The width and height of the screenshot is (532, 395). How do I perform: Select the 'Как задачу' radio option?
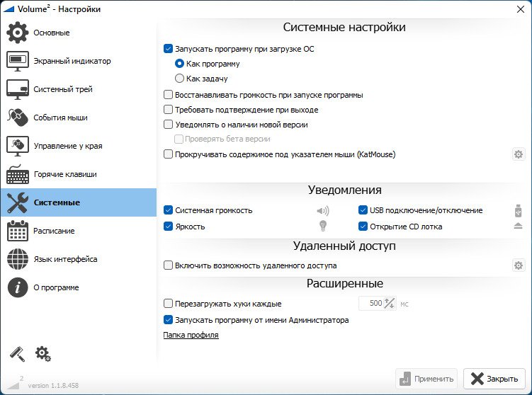(x=179, y=79)
